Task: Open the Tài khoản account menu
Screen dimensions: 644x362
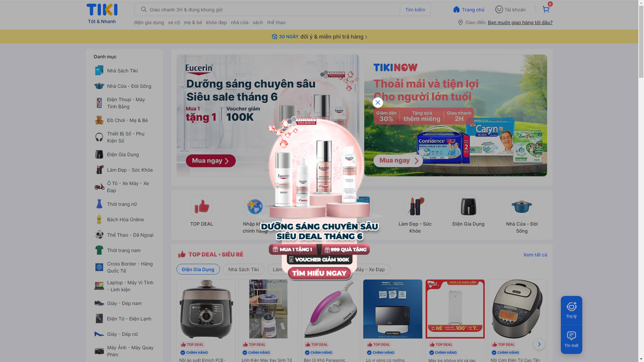Action: click(511, 9)
